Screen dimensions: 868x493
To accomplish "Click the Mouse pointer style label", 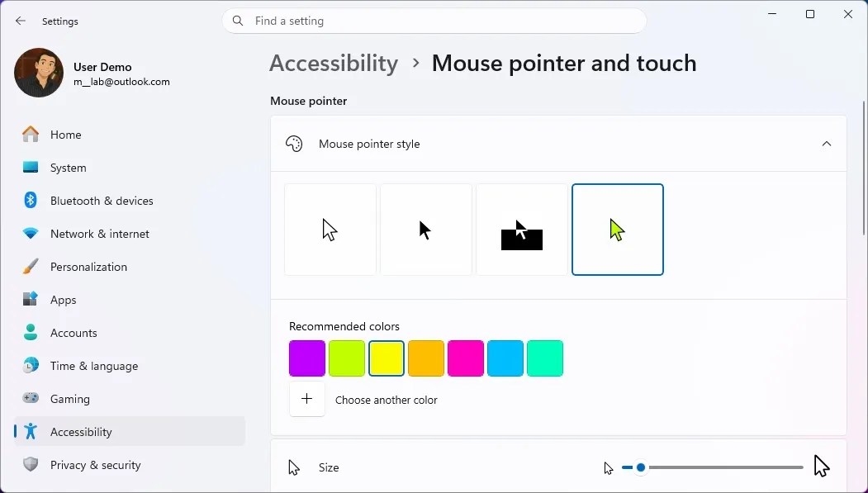I will [369, 144].
